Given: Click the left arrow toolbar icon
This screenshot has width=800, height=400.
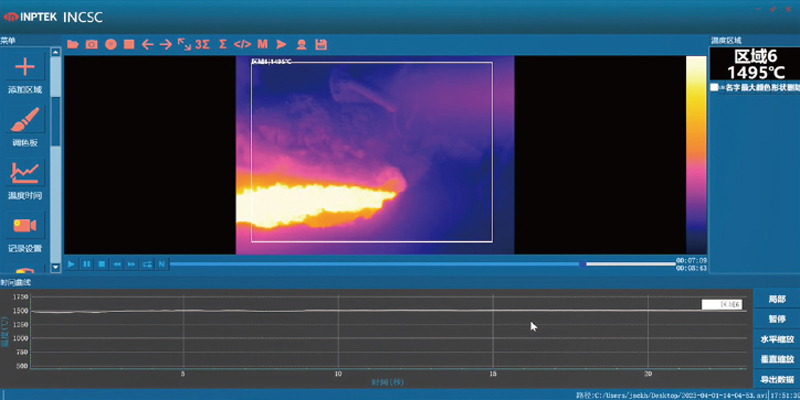Looking at the screenshot, I should pos(147,44).
